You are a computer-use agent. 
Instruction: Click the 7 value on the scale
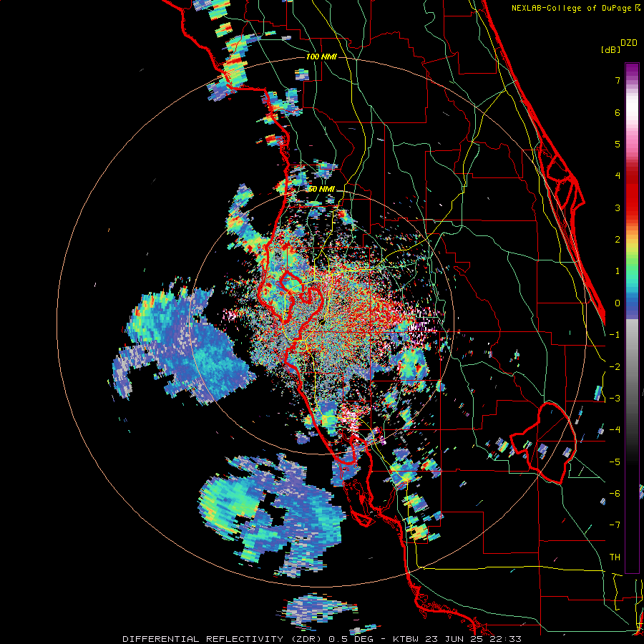[x=618, y=80]
